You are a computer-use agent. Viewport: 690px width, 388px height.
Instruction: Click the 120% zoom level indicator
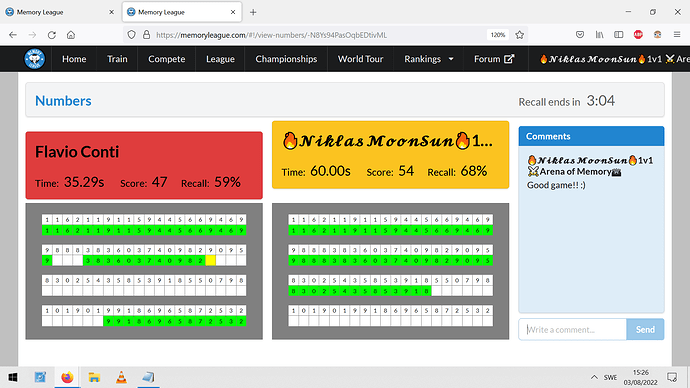pos(498,35)
